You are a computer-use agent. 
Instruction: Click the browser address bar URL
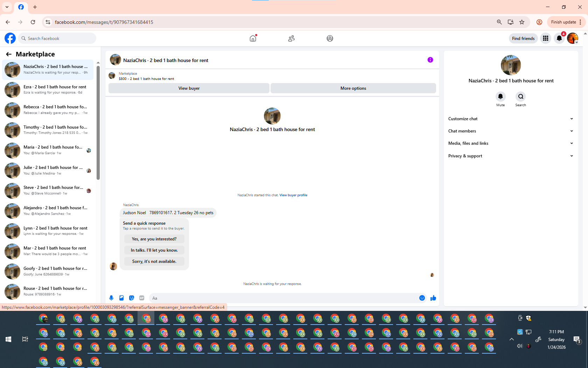104,22
